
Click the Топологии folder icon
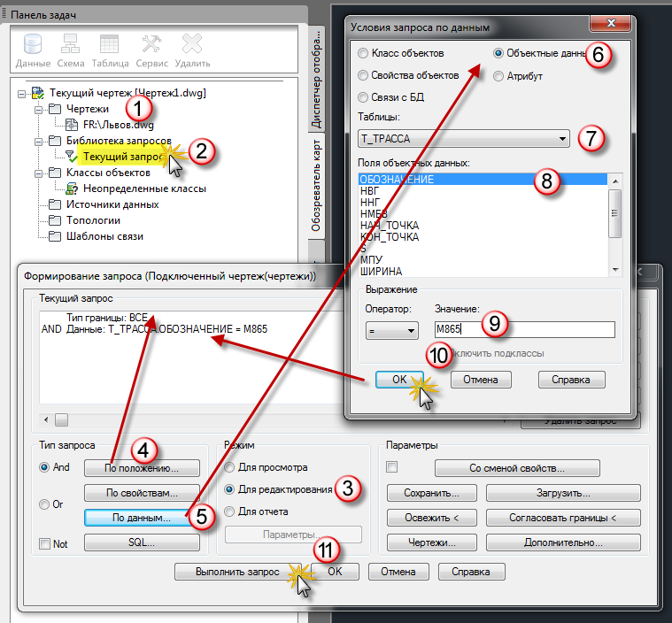coord(55,220)
